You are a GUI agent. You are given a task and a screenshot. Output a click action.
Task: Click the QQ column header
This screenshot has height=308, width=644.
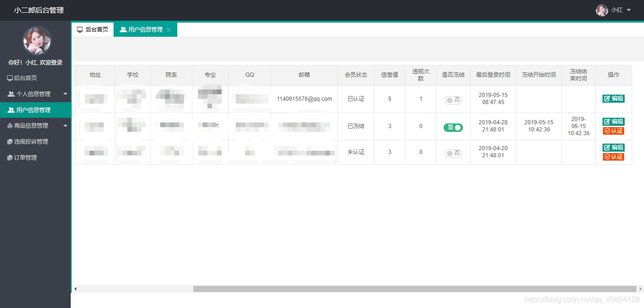[249, 75]
